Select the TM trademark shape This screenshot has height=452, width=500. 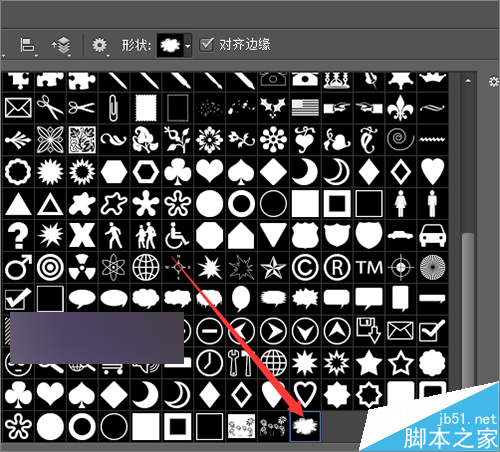[x=369, y=267]
